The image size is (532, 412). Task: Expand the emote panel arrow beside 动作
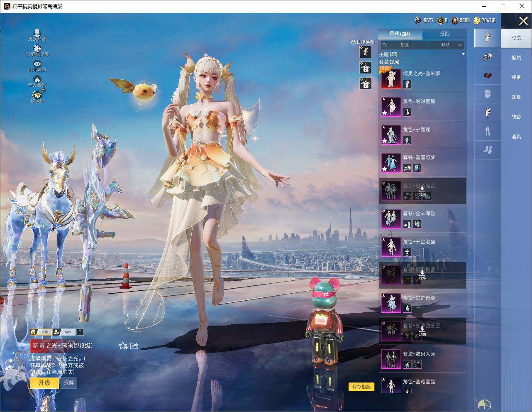(80, 332)
